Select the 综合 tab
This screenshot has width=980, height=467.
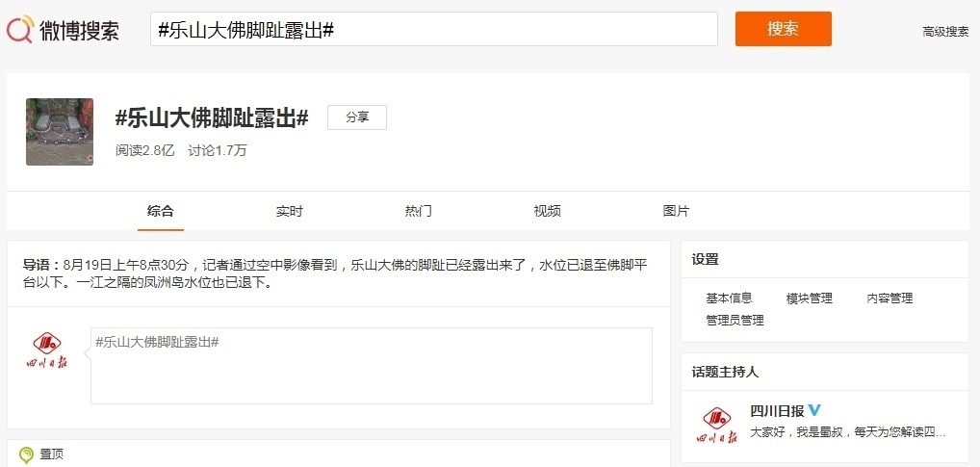tap(161, 211)
